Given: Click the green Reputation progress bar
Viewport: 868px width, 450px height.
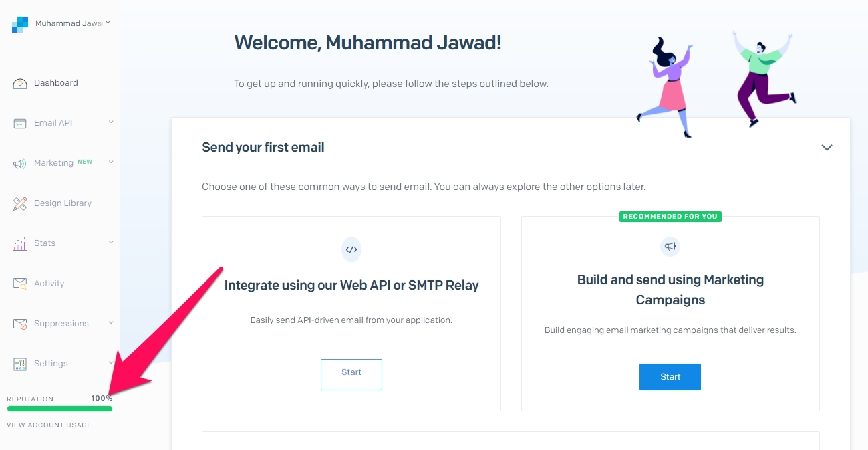Looking at the screenshot, I should (59, 409).
